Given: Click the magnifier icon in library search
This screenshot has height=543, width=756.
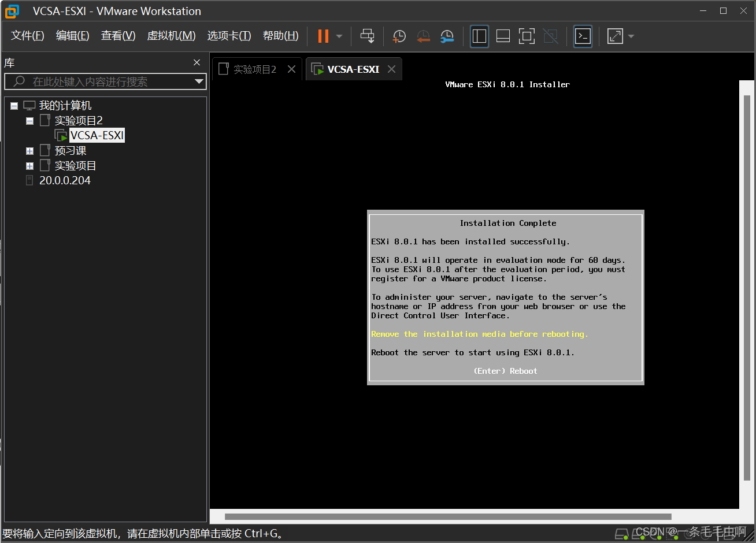Looking at the screenshot, I should 20,81.
